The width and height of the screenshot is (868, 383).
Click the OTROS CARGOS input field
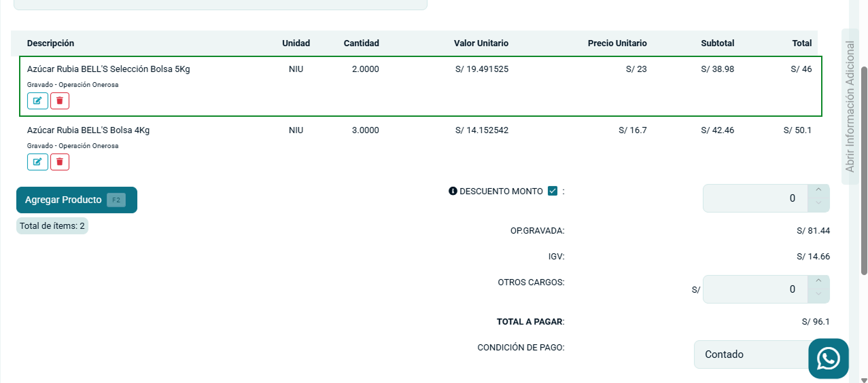tap(754, 289)
